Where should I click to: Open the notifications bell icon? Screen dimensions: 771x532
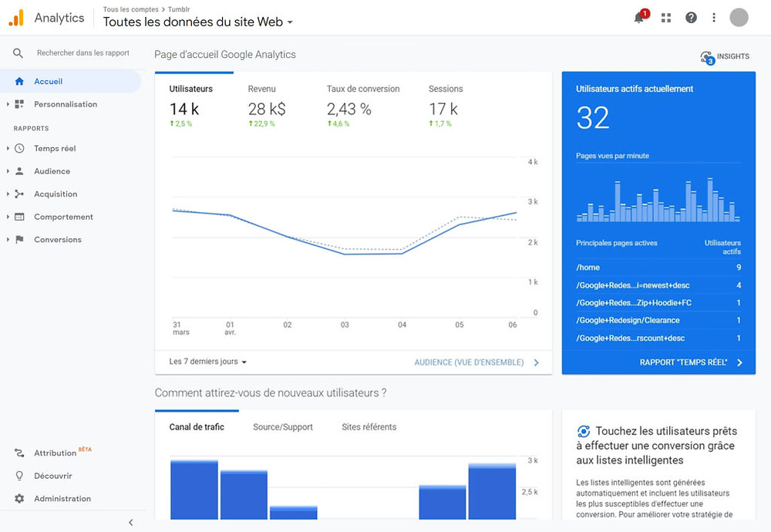(639, 18)
